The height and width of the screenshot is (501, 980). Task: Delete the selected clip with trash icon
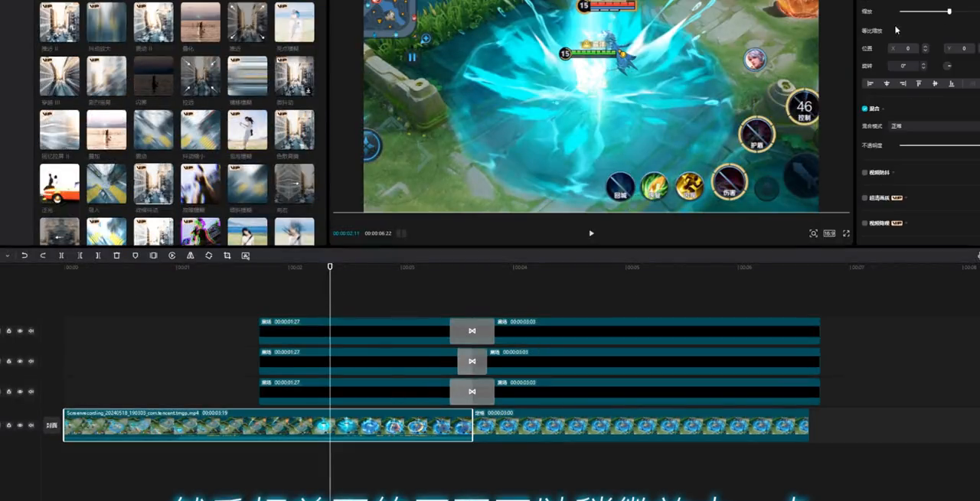tap(116, 255)
